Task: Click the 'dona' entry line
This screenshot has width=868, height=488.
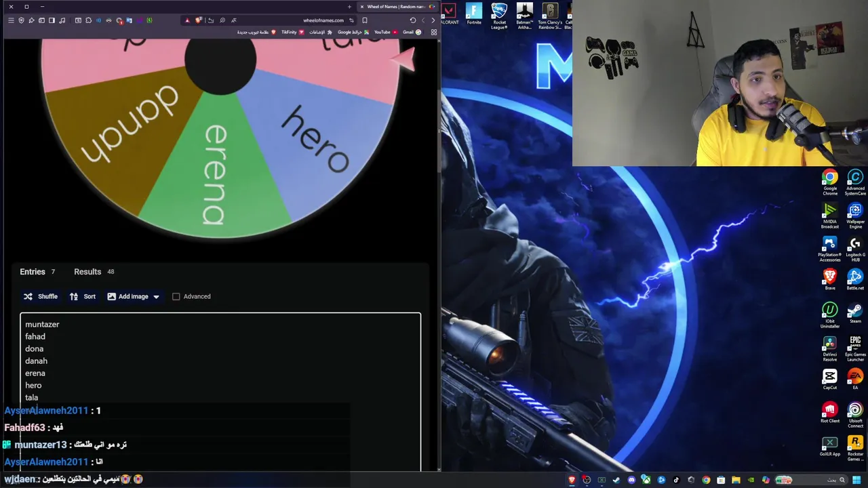Action: click(34, 349)
